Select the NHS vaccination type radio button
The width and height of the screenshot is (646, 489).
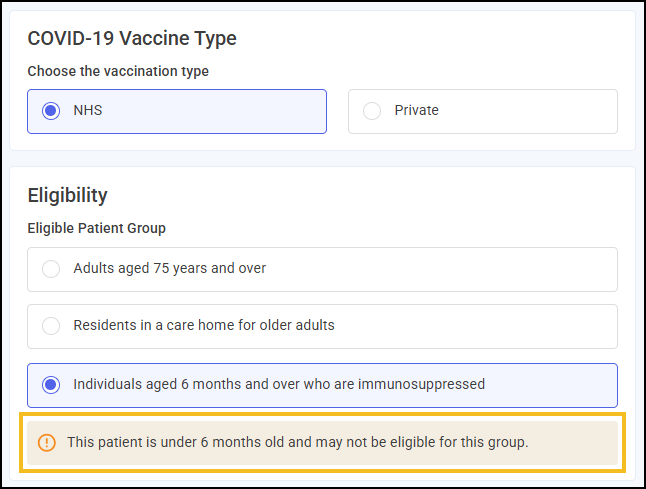pyautogui.click(x=51, y=111)
